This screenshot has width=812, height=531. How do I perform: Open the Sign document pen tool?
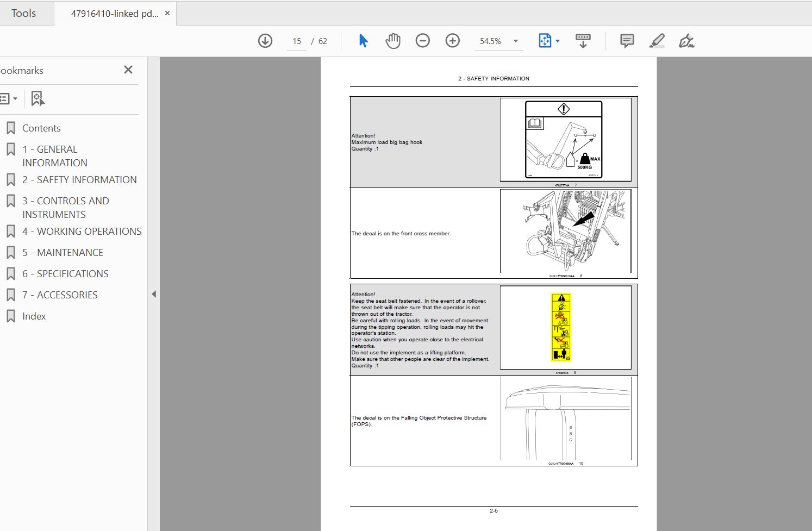click(x=686, y=41)
